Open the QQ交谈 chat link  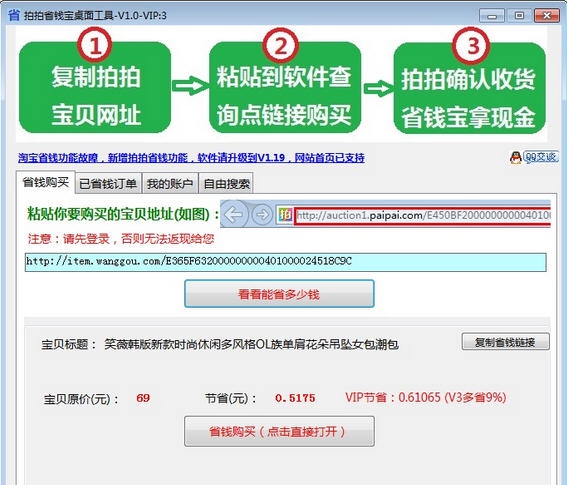(541, 157)
